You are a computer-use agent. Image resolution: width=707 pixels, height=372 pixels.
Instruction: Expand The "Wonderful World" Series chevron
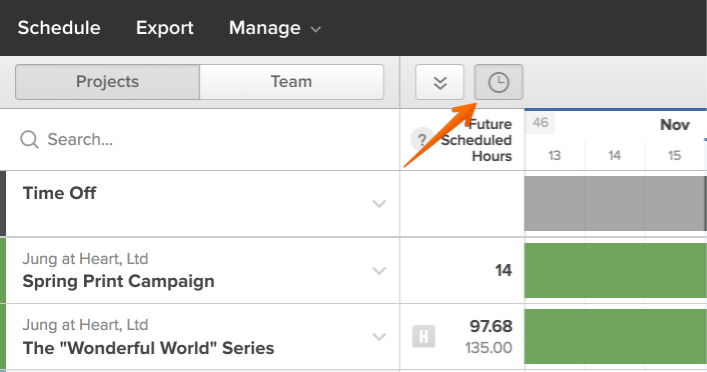[379, 337]
